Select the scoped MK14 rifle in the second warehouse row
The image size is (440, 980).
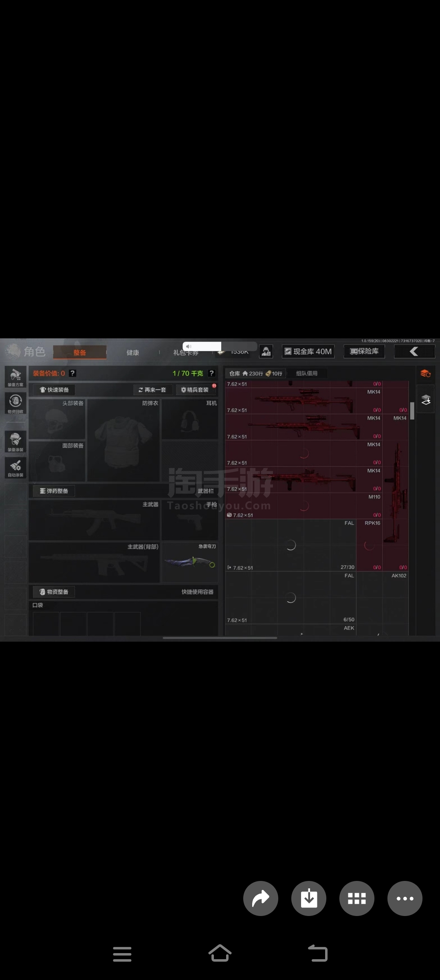point(304,427)
